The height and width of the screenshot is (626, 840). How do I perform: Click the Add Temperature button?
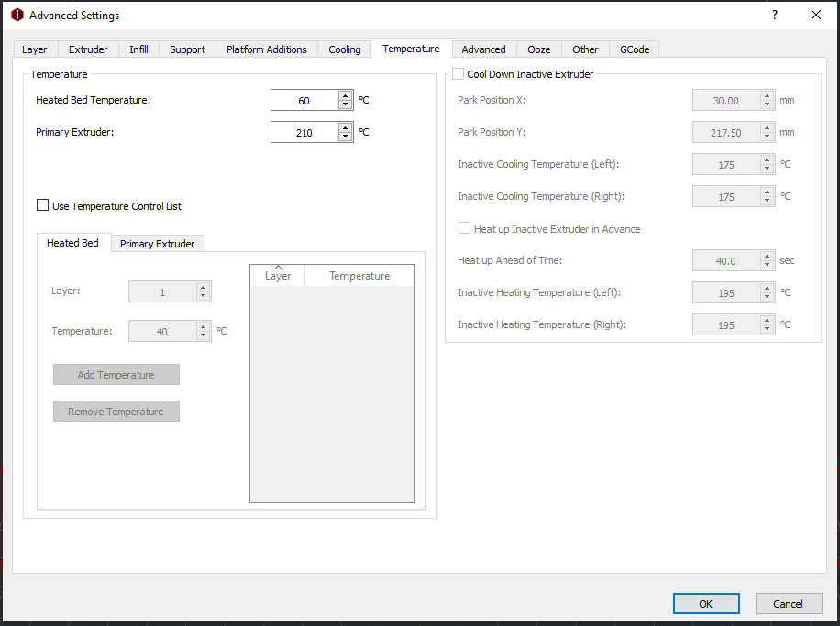pos(116,375)
